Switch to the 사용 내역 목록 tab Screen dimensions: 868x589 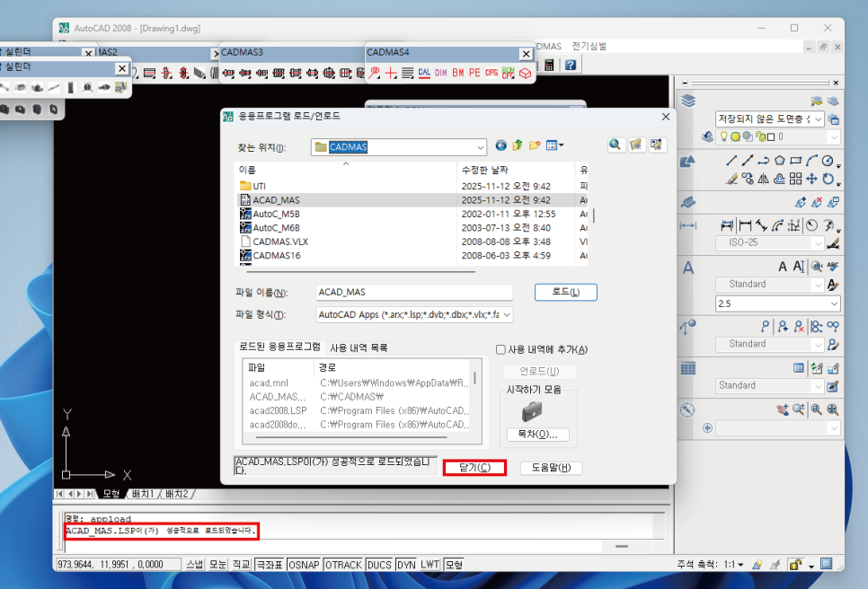(359, 347)
